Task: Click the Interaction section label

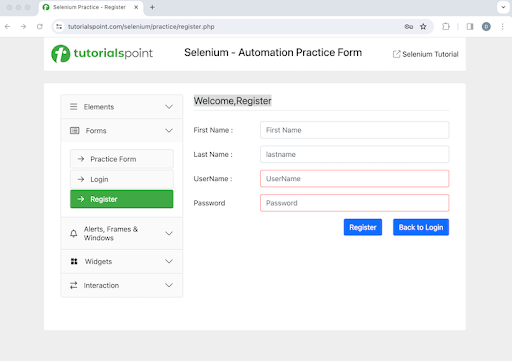Action: click(101, 285)
